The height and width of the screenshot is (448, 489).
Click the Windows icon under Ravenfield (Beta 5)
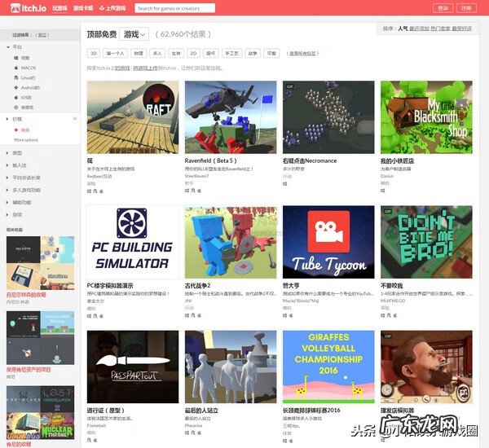pos(187,191)
